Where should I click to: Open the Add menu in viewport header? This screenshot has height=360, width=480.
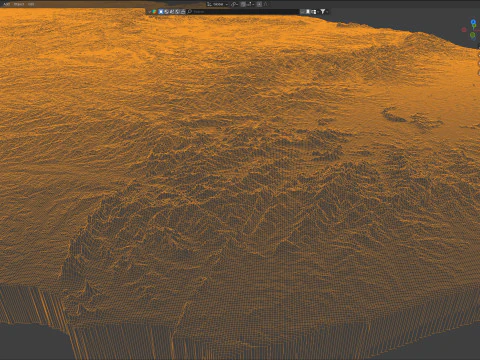(6, 4)
